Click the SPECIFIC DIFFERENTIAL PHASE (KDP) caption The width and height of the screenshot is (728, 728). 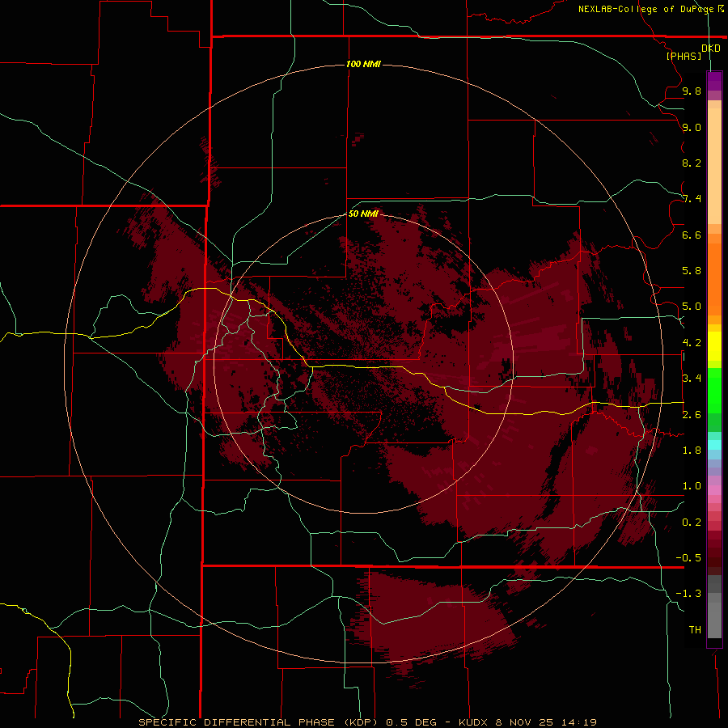(259, 722)
